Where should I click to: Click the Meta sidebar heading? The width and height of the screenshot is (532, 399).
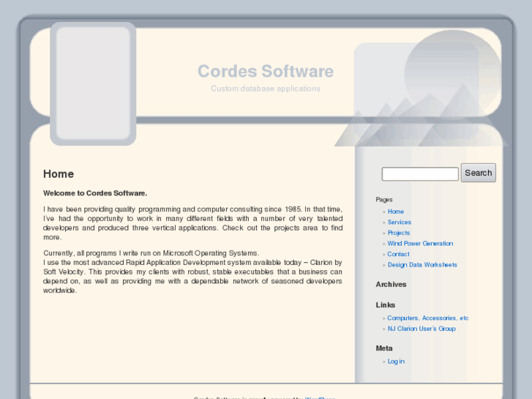(383, 348)
